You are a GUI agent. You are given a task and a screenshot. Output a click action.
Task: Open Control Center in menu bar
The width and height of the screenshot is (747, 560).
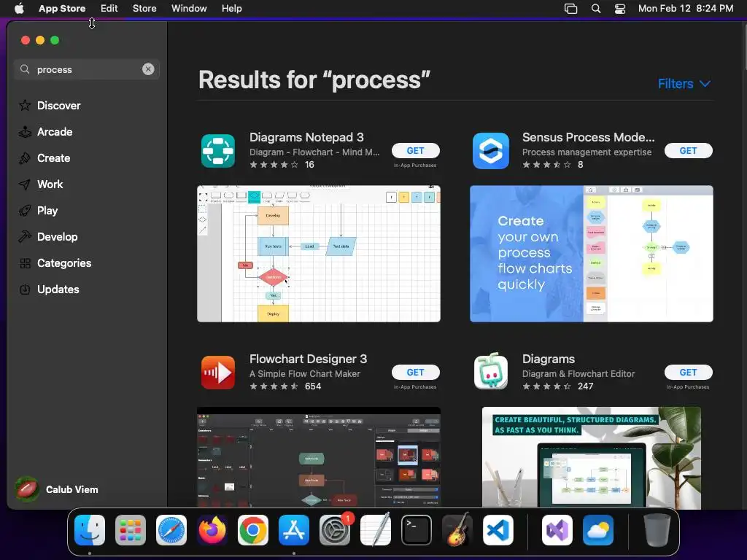click(620, 9)
